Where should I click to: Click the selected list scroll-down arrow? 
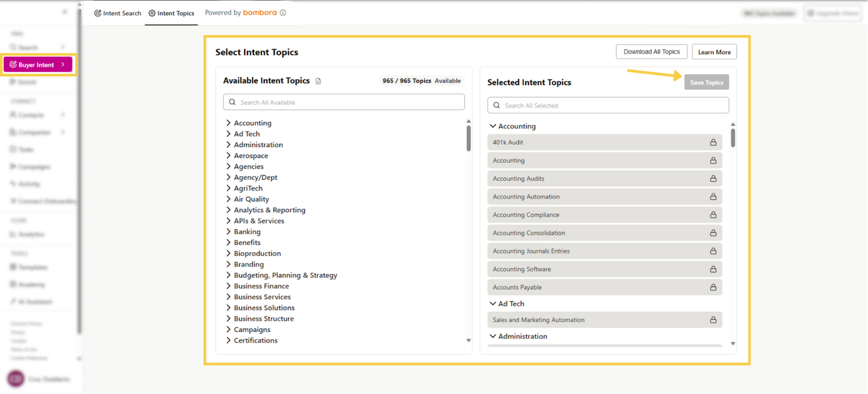click(733, 344)
